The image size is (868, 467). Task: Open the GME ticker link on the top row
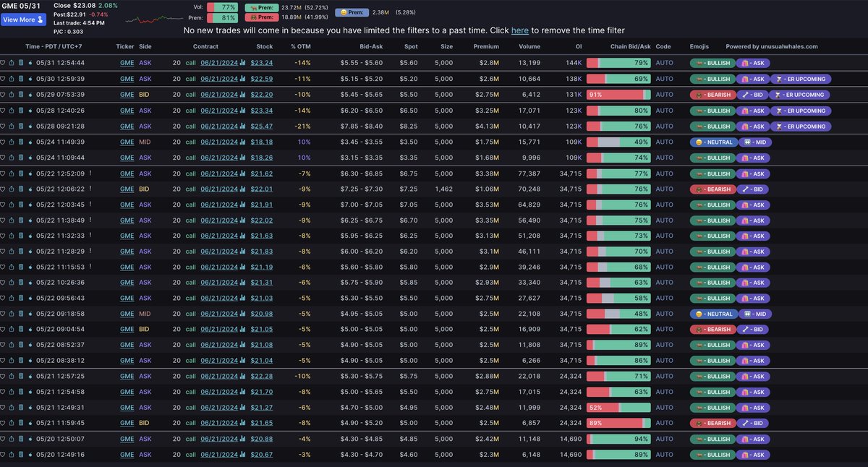127,63
